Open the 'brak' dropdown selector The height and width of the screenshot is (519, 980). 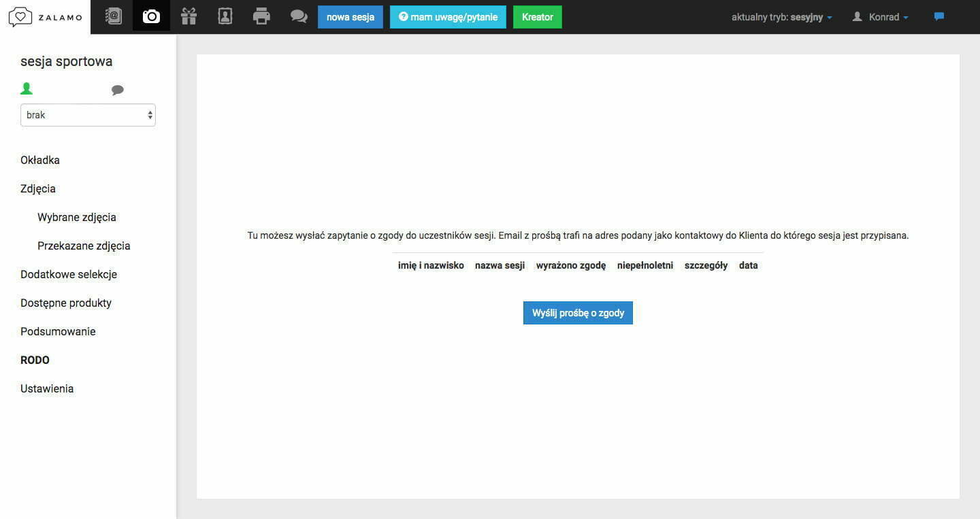[88, 115]
